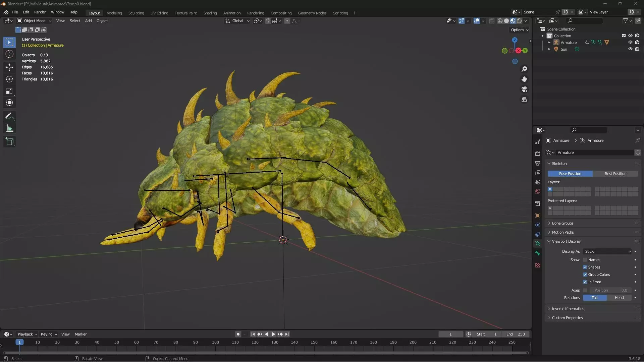Hide Armature in viewport with eye icon
The image size is (644, 362).
(x=630, y=42)
